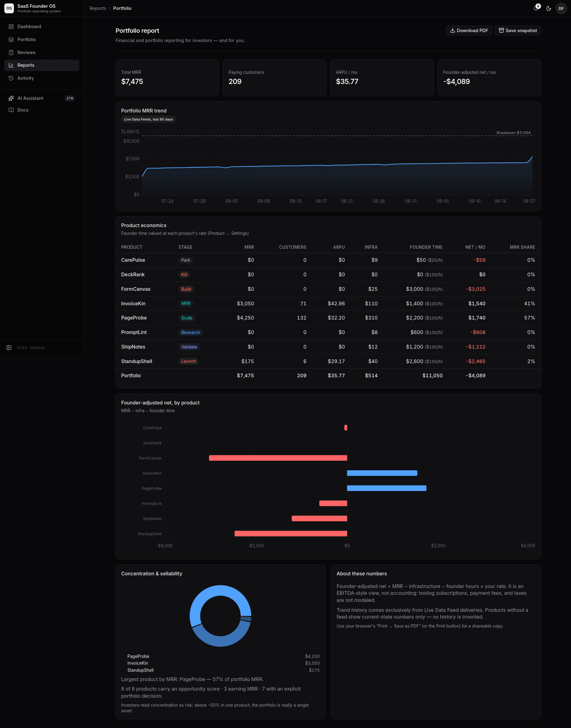The height and width of the screenshot is (728, 571).
Task: Open the Dashboard sidebar item
Action: click(x=42, y=26)
